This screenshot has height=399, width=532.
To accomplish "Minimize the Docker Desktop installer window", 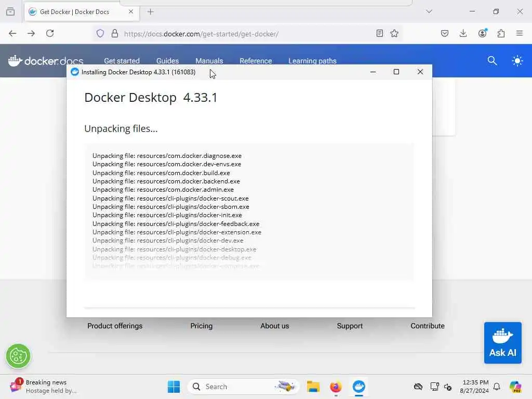I will click(373, 72).
